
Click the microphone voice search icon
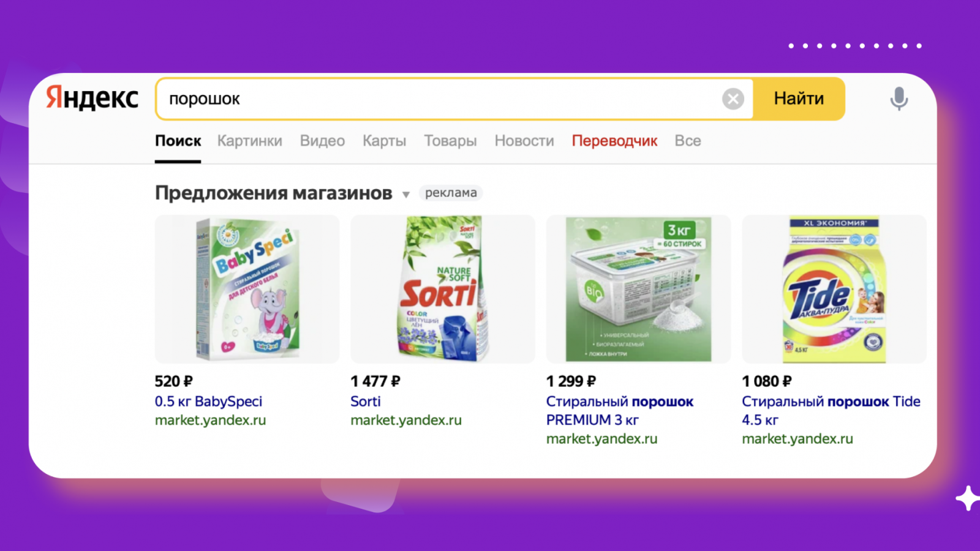899,99
